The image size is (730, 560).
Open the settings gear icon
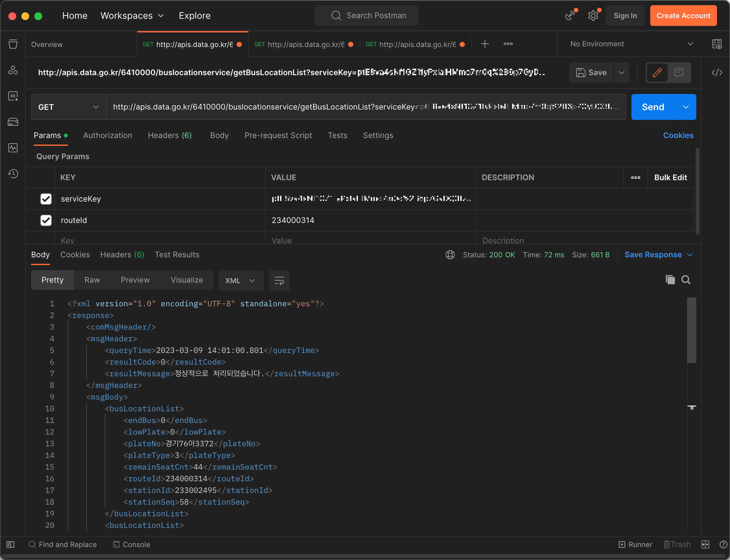pos(593,16)
